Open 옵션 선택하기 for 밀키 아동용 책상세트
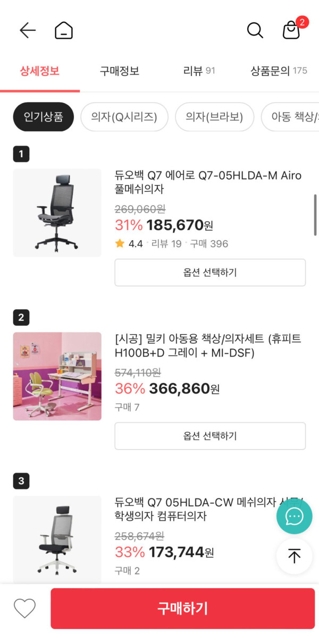Screen dimensions: 319x644 (210, 436)
